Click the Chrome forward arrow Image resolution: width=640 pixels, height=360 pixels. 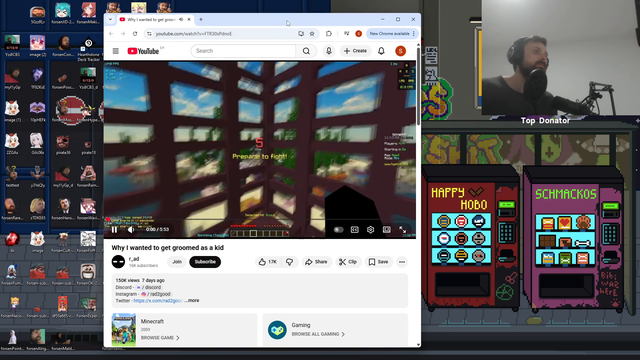tap(123, 33)
